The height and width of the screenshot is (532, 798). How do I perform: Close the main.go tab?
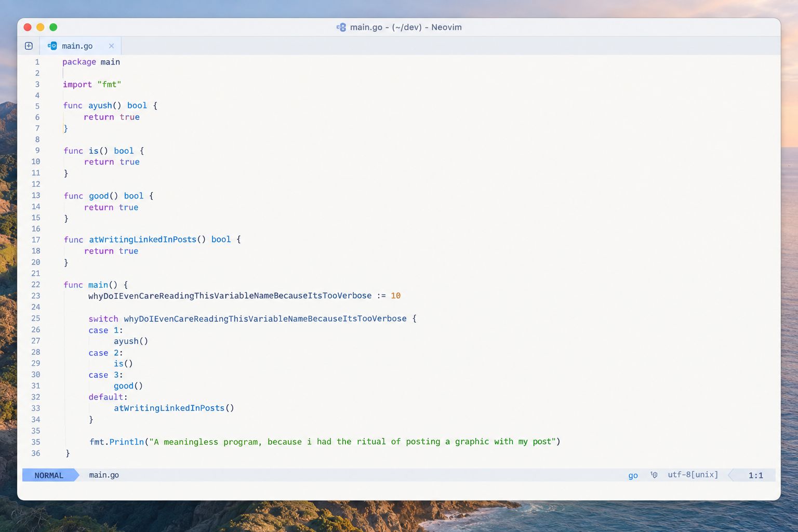pyautogui.click(x=111, y=46)
